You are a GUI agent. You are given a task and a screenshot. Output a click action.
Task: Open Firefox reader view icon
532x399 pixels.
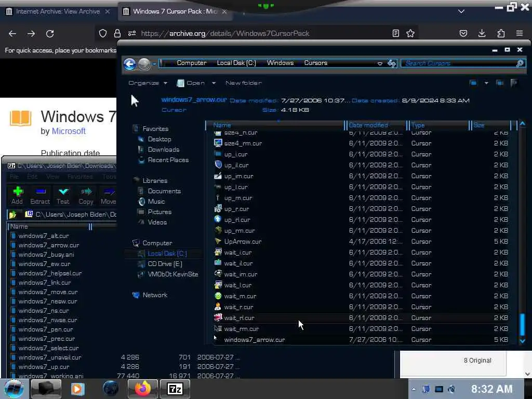[x=395, y=33]
